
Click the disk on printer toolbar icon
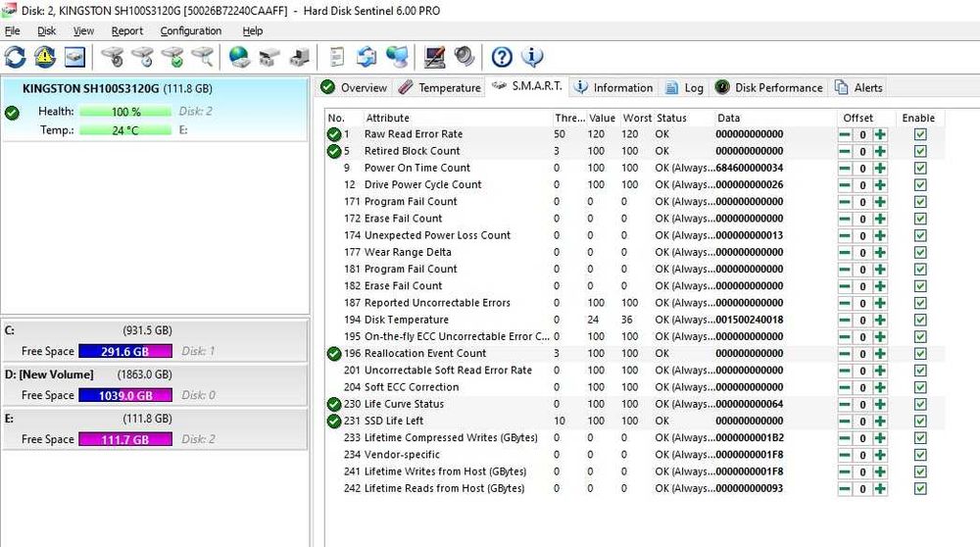(269, 57)
